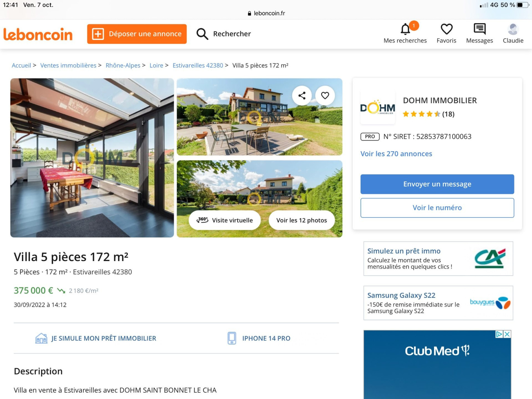Screen dimensions: 532x399
Task: Launch the Visite virtuelle 360° tour
Action: [225, 220]
